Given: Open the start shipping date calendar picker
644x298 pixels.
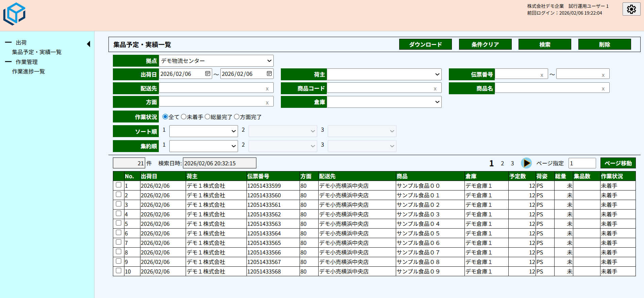Looking at the screenshot, I should tap(208, 74).
